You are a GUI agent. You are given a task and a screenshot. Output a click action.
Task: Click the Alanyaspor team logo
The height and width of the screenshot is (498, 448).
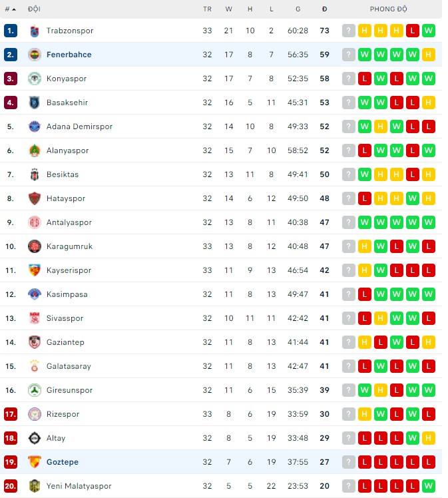pos(35,150)
